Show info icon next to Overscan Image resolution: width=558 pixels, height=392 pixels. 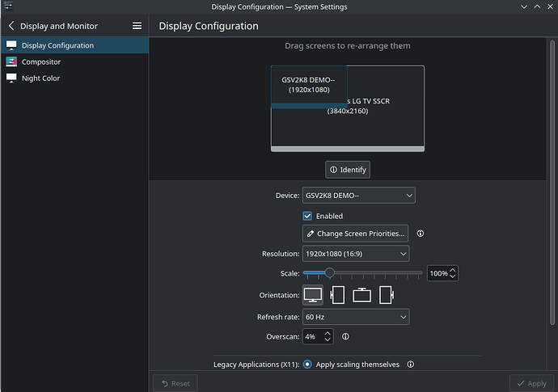point(345,336)
